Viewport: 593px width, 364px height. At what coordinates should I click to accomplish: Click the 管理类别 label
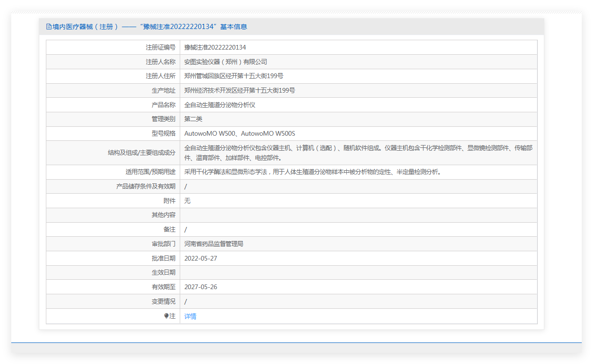point(163,119)
